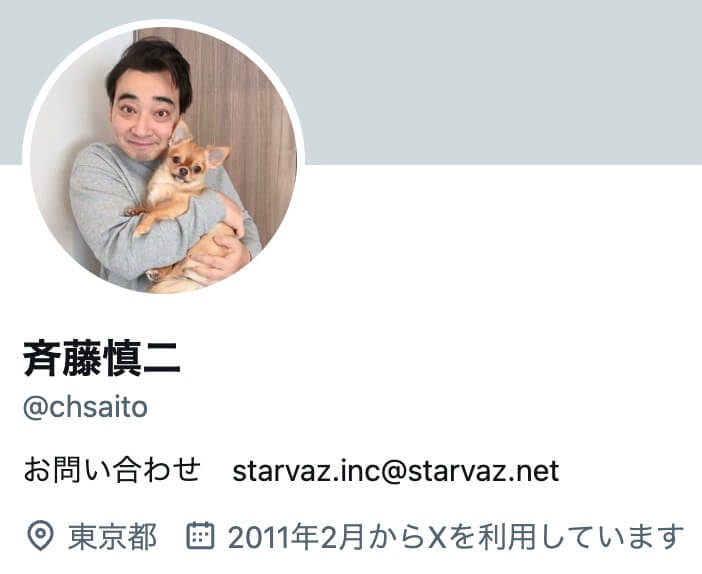Click the location pin icon
The height and width of the screenshot is (574, 702).
coord(40,535)
